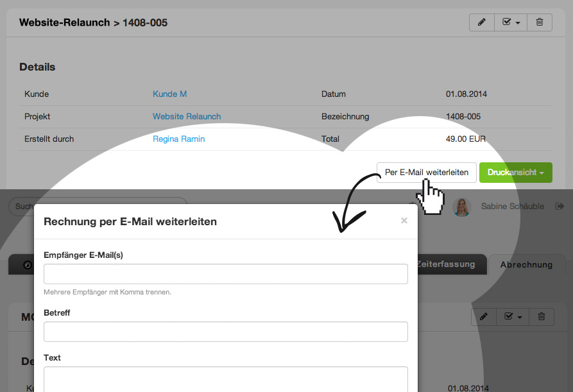Close the Rechnung per E-Mail weiterleiten dialog
Screen dimensions: 573x392
[x=404, y=220]
